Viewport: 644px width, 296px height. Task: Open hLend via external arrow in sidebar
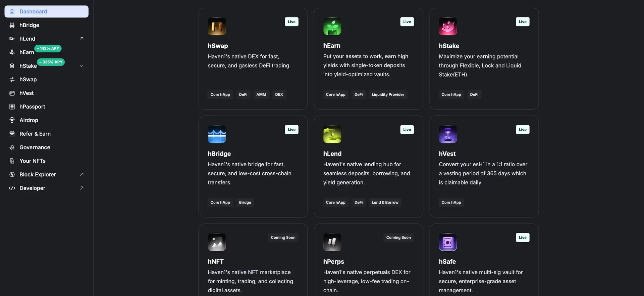(82, 39)
